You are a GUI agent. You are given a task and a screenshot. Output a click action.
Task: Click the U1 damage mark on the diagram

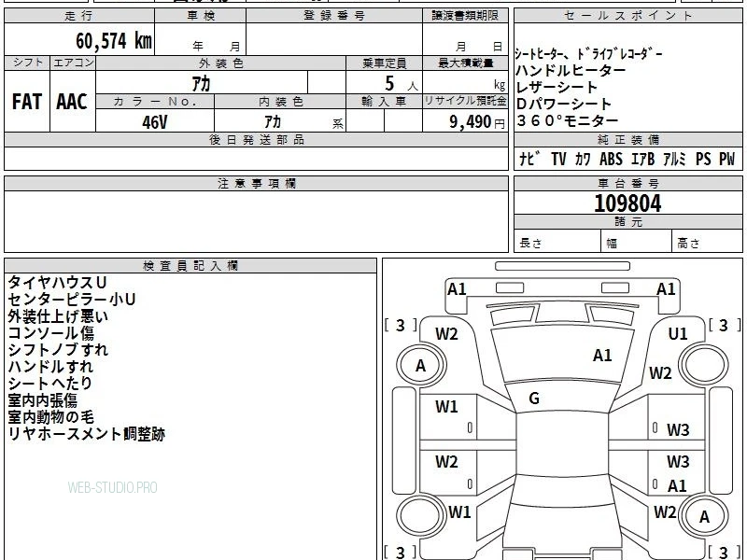coord(678,334)
